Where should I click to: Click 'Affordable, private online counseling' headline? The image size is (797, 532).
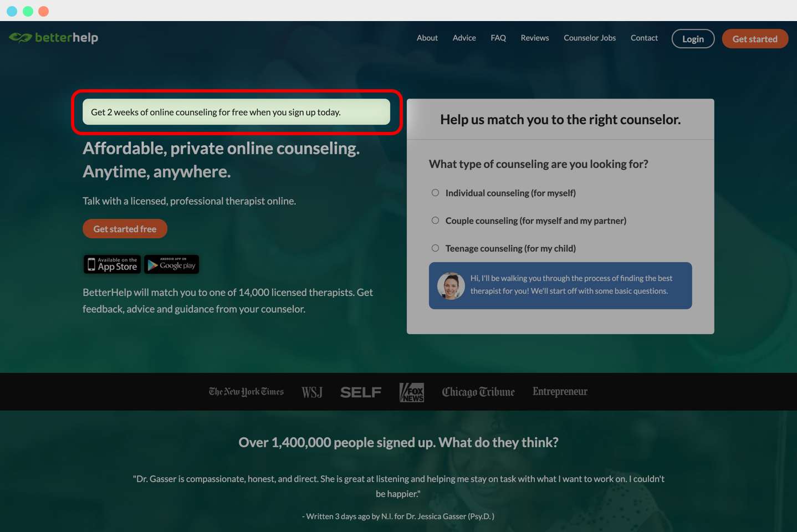click(x=221, y=160)
